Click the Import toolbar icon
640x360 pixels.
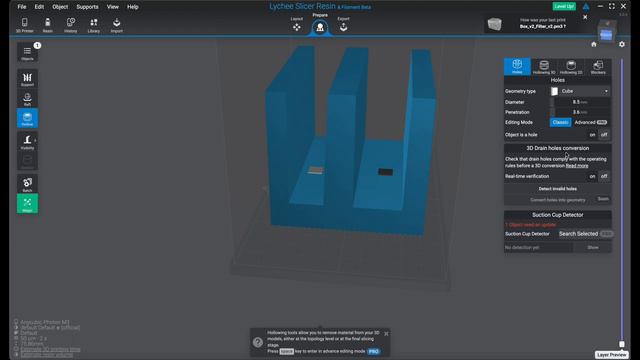(x=116, y=24)
